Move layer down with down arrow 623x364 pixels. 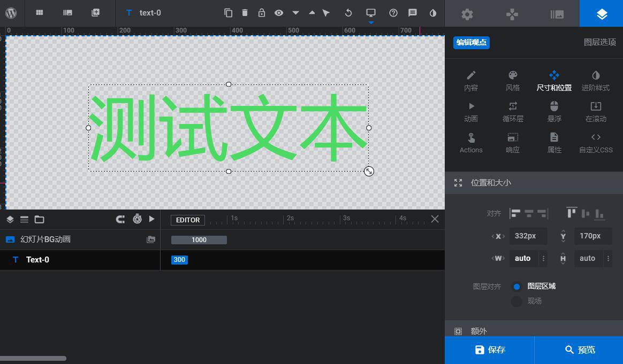tap(295, 13)
